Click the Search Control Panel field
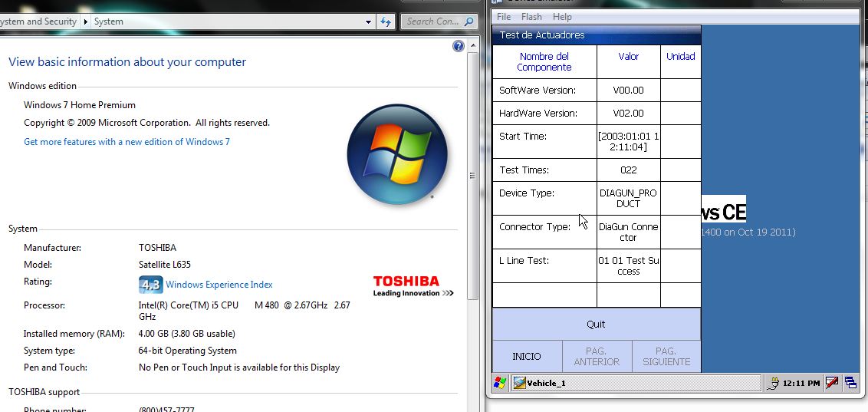The width and height of the screenshot is (868, 412). [431, 21]
